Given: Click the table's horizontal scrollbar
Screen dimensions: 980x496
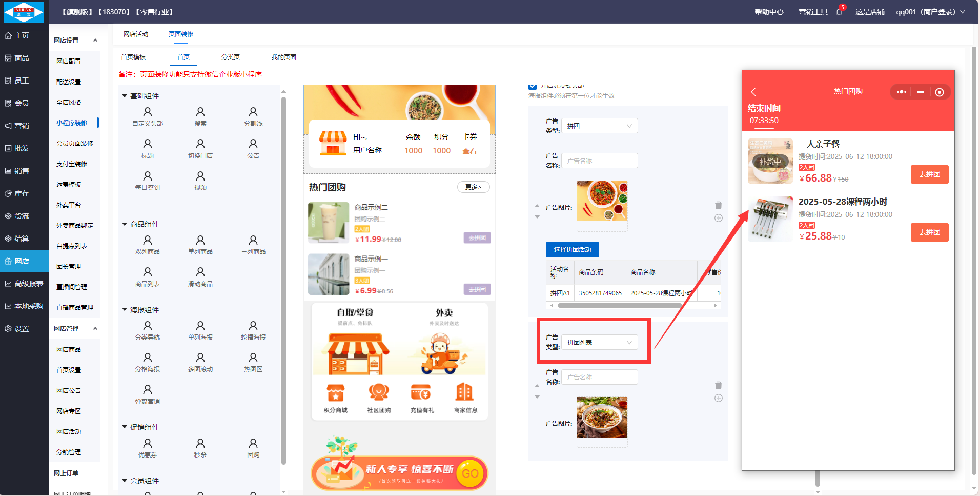Looking at the screenshot, I should coord(619,305).
